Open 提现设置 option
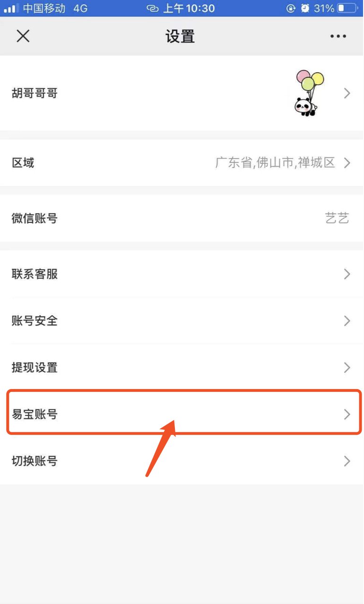 tap(182, 367)
